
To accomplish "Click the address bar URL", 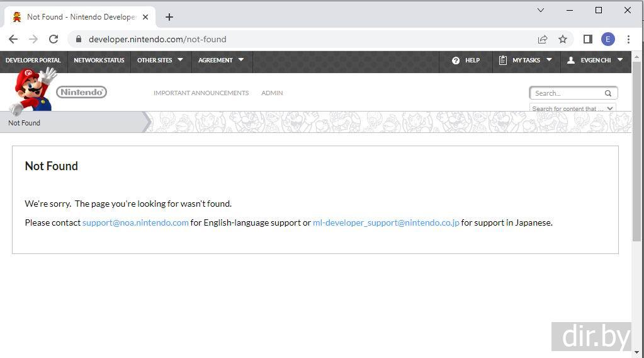I will coord(157,39).
